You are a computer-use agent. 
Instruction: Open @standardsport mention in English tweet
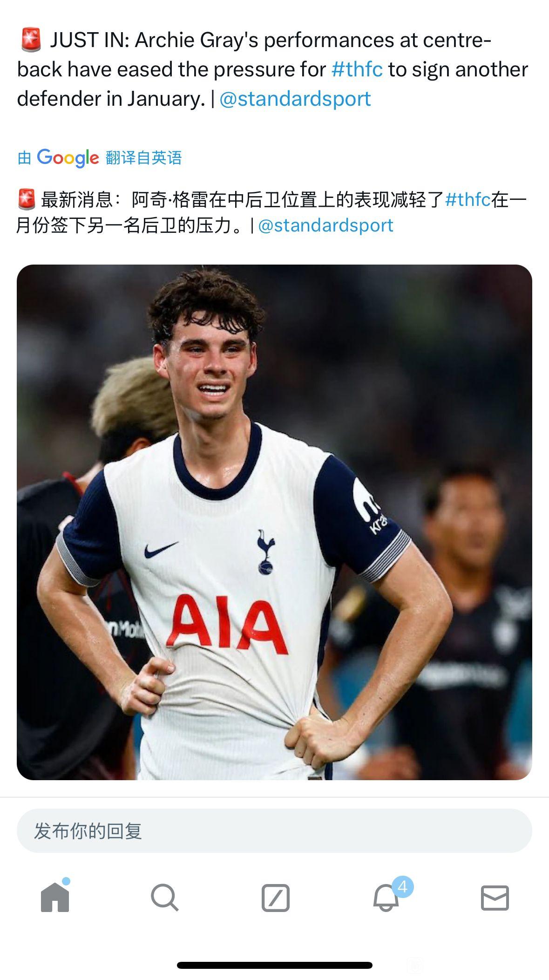(x=295, y=99)
